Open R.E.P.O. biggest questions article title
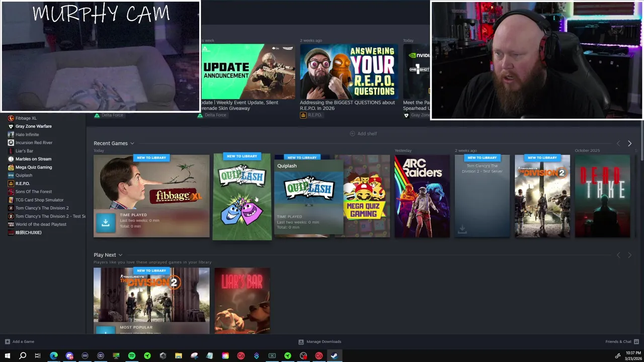 pos(348,105)
